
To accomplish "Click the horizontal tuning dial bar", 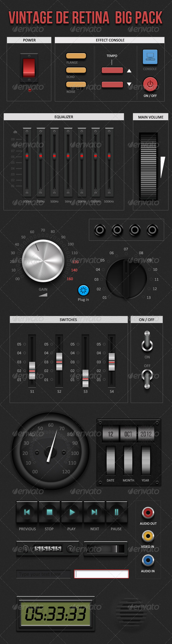I will [106, 549].
